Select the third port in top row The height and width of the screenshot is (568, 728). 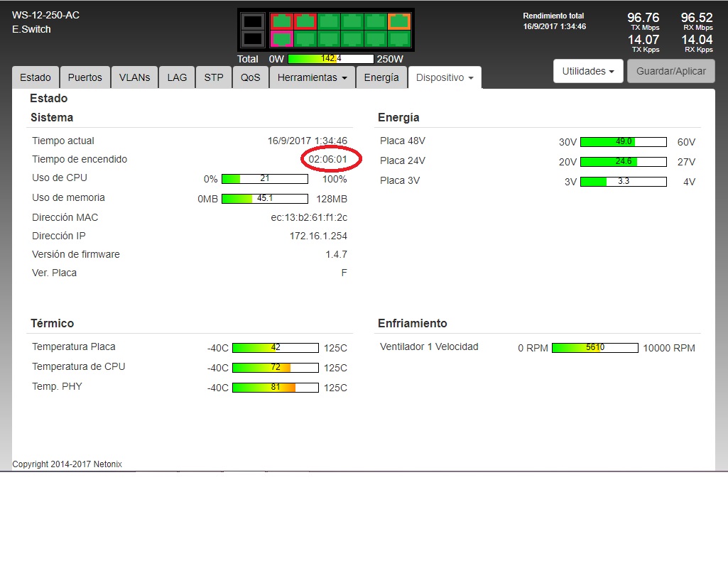[329, 21]
